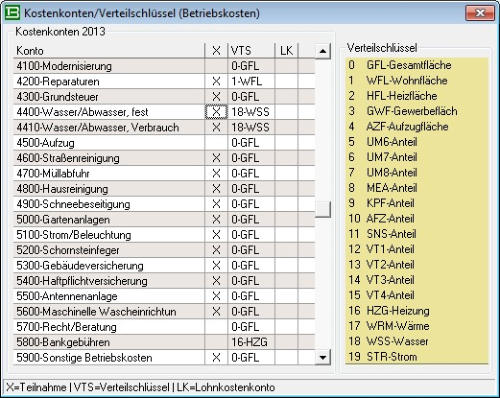Toggle participation X for 4200-Reparaturen
Viewport: 500px width, 398px height.
(x=216, y=81)
